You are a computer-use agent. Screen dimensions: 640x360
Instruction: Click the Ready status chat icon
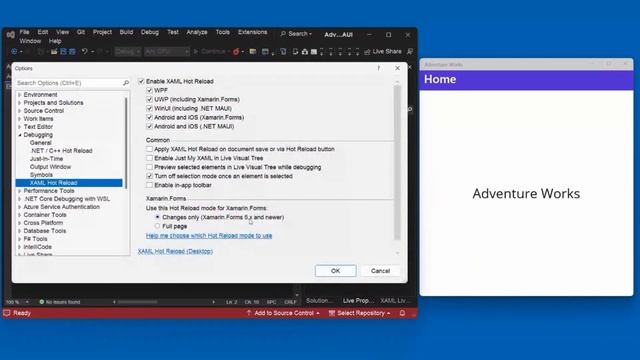[7, 313]
